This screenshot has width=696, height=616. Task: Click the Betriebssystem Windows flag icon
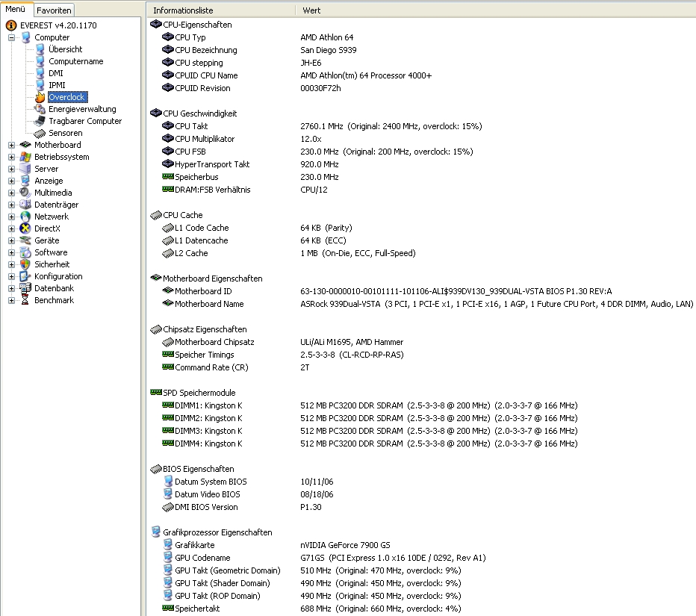tap(25, 157)
